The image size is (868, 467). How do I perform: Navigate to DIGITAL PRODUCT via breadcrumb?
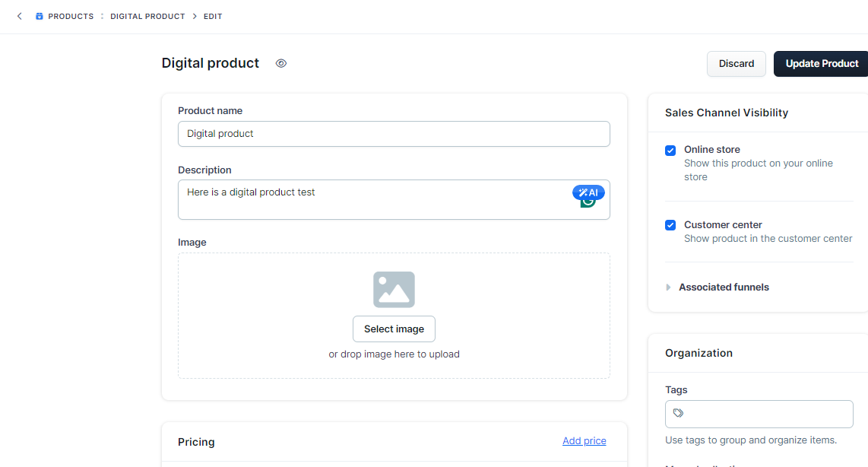(147, 16)
